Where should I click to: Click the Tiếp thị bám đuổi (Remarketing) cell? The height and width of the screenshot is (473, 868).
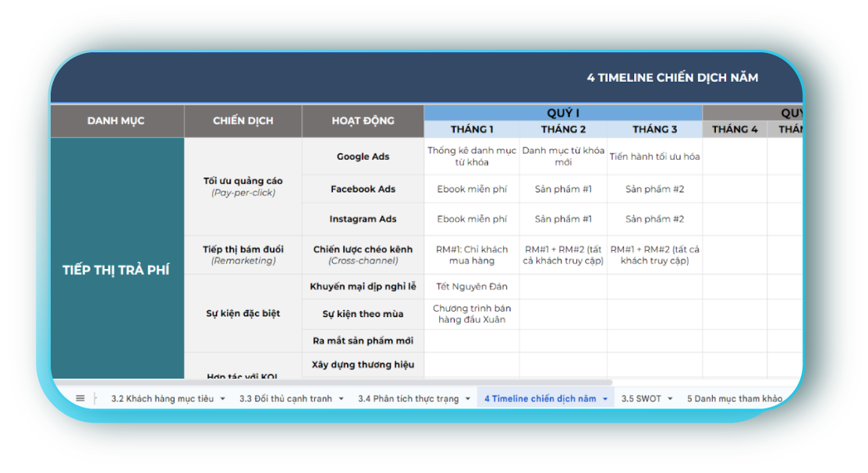243,255
